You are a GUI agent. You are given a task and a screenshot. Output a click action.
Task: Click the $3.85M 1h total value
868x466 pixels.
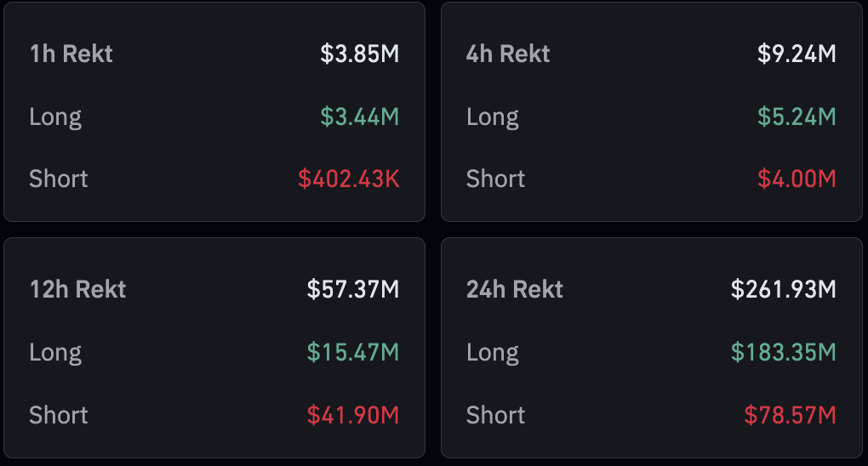359,54
